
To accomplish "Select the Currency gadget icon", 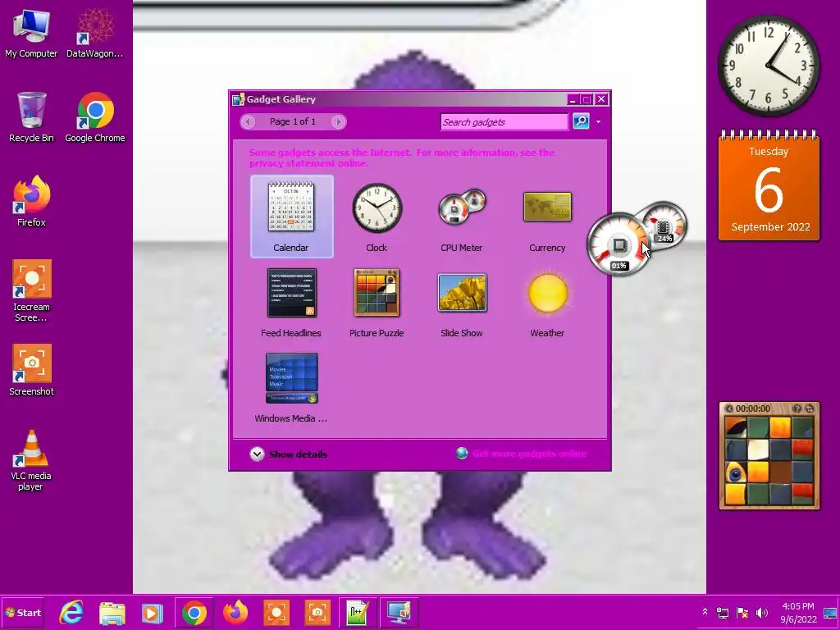I will pos(547,207).
